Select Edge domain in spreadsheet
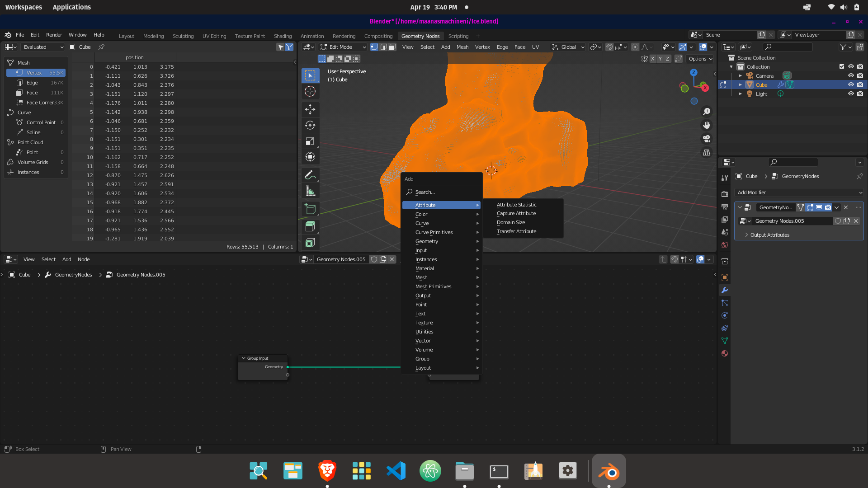This screenshot has height=488, width=868. 36,83
